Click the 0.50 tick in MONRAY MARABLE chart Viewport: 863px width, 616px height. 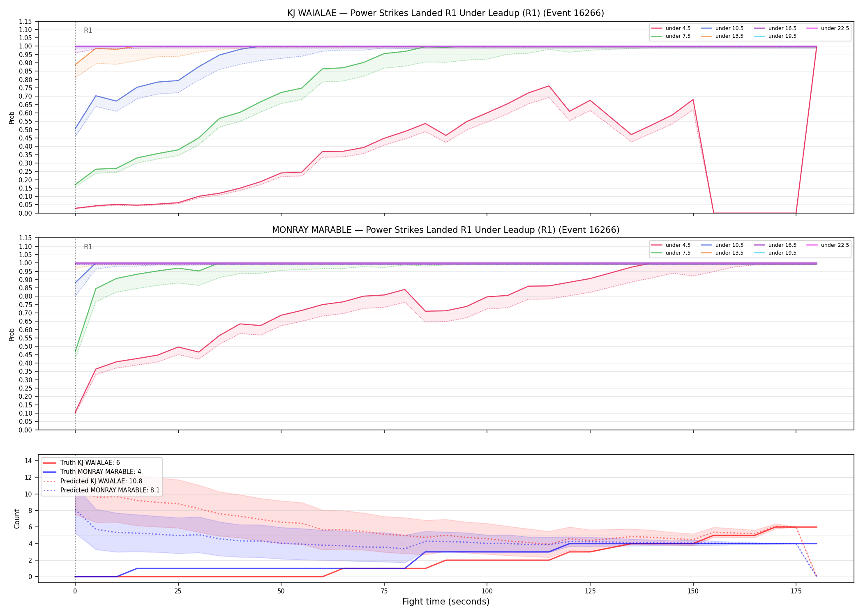(x=25, y=346)
